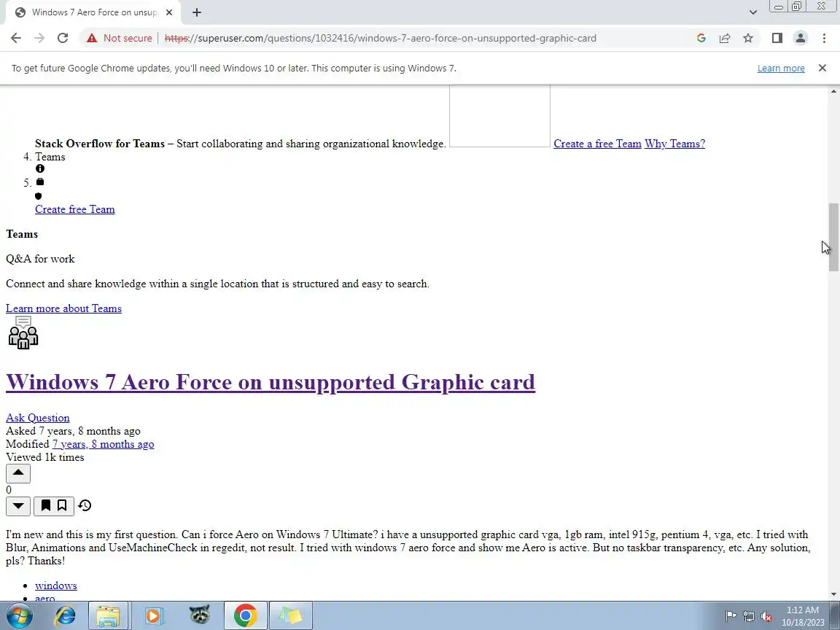The image size is (840, 630).
Task: Click the scrollbar down arrow
Action: (833, 595)
